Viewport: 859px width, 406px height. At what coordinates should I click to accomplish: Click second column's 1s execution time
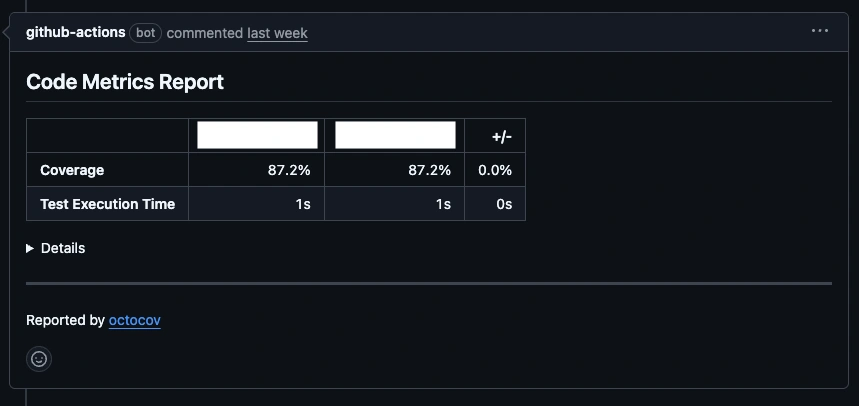coord(442,204)
